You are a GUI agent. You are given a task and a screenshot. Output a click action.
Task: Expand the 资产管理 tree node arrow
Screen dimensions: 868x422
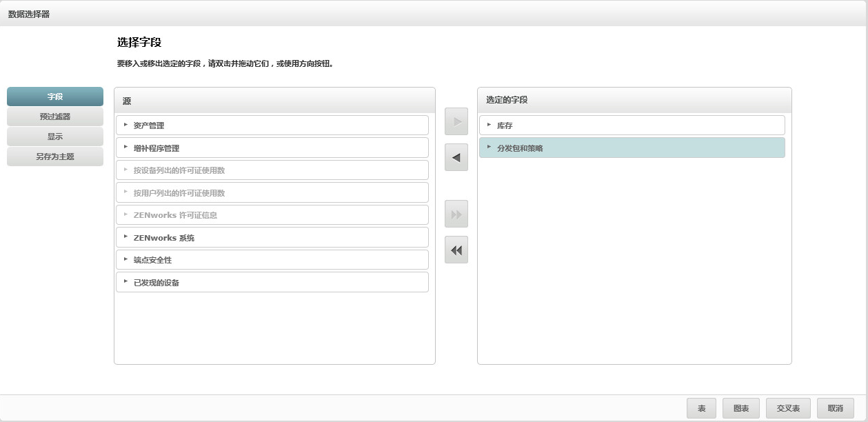125,125
